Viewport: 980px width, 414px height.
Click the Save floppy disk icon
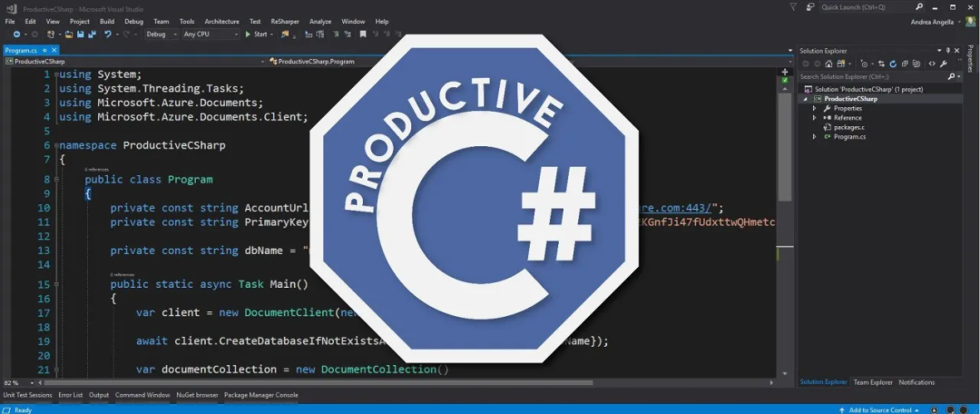click(81, 34)
